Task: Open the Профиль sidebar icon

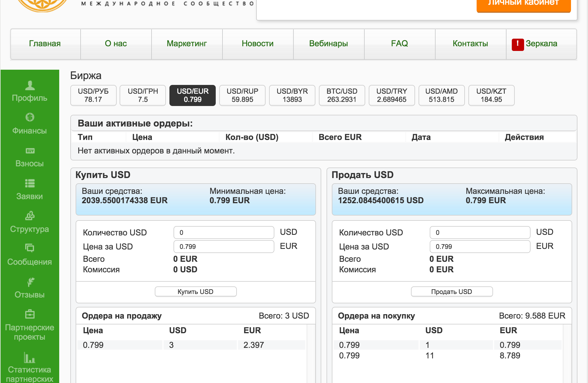Action: click(x=30, y=85)
